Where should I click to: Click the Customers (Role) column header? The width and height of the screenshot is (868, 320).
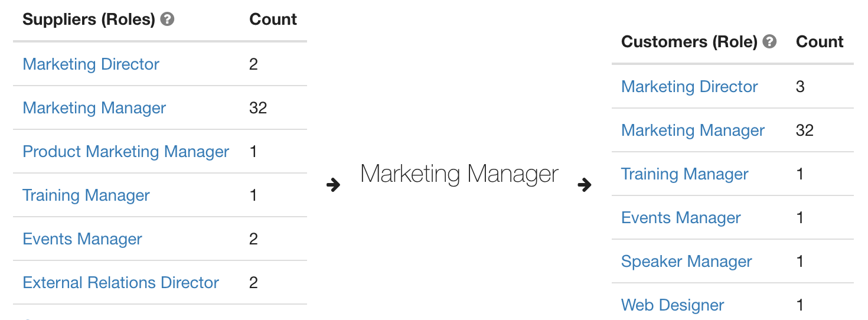pos(689,42)
